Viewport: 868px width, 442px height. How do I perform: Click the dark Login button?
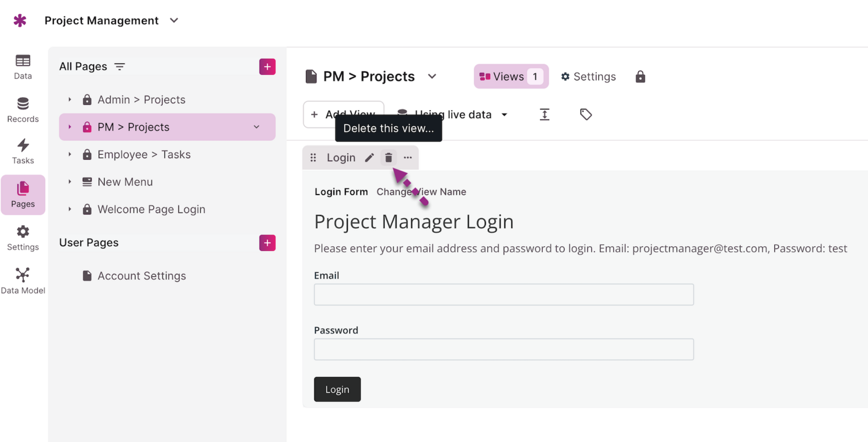coord(337,389)
